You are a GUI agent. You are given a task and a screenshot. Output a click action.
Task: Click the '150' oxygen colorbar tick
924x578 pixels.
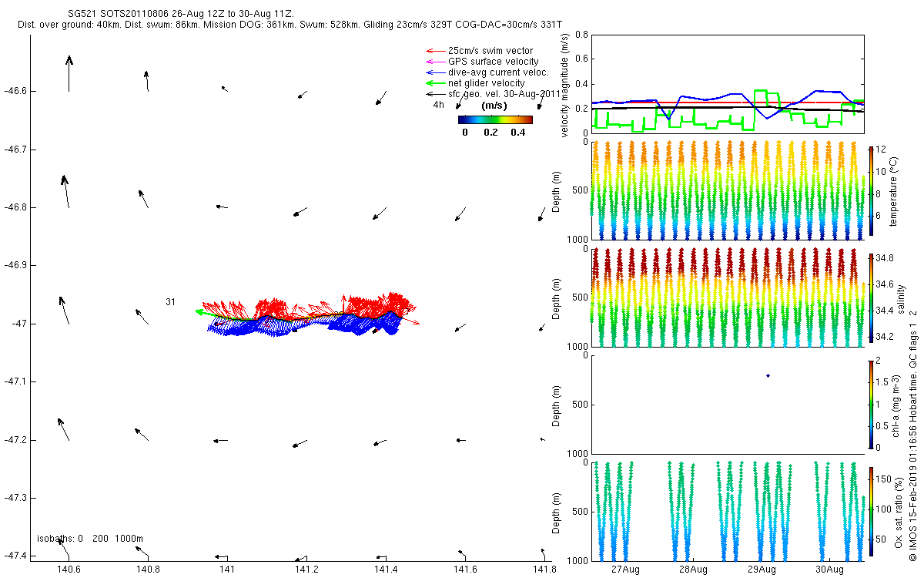pos(883,479)
